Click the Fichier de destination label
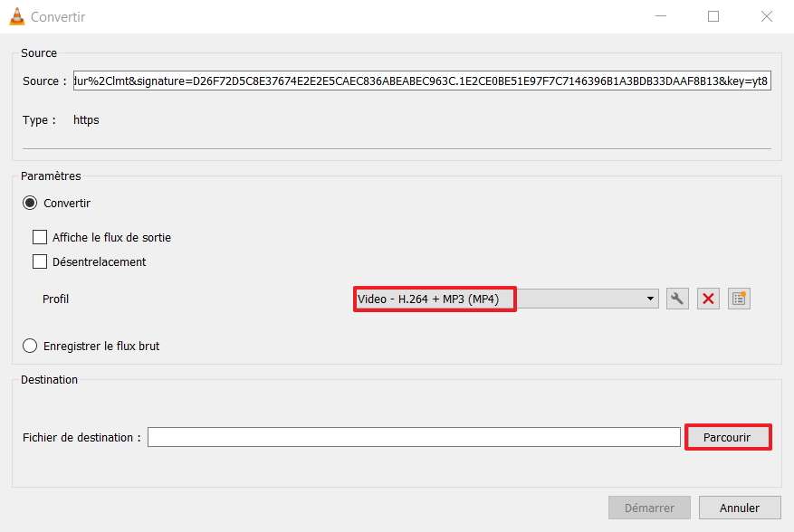Image resolution: width=794 pixels, height=532 pixels. click(81, 438)
